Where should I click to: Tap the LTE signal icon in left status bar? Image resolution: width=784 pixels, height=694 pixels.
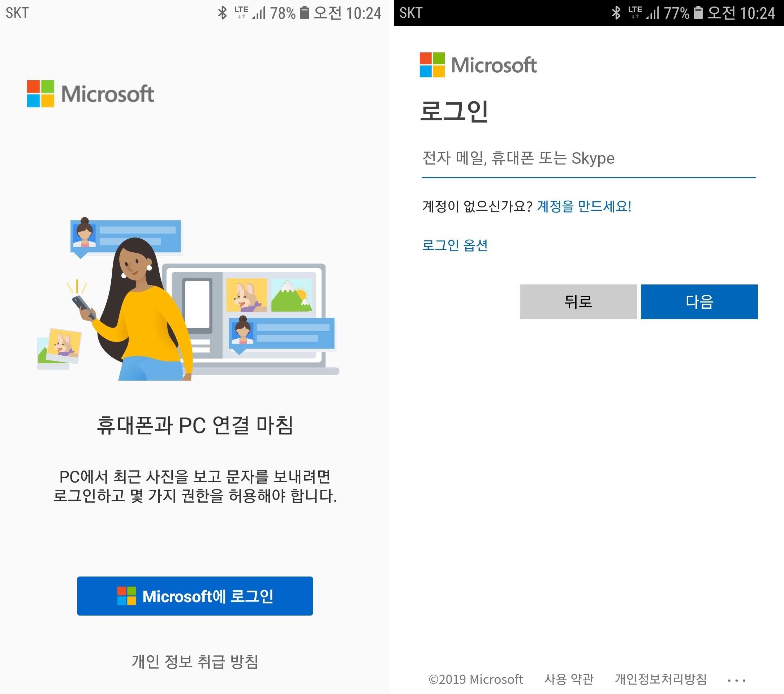[x=241, y=12]
